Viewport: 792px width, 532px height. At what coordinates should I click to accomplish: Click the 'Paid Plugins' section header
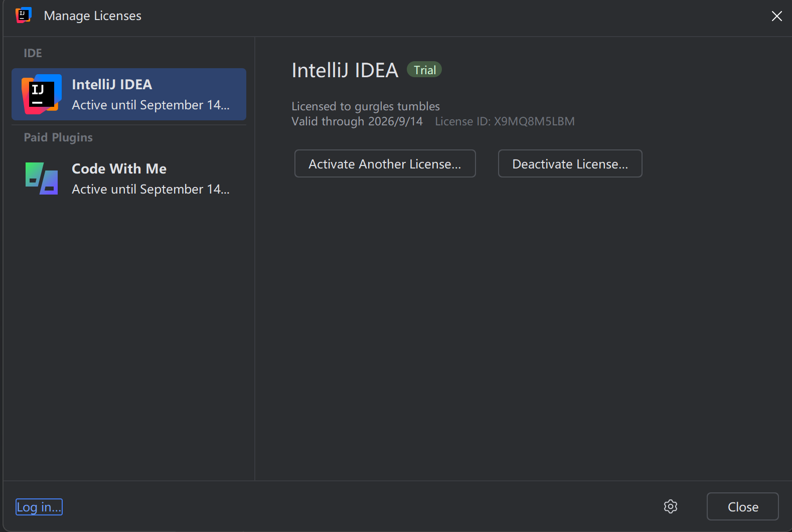click(x=58, y=137)
